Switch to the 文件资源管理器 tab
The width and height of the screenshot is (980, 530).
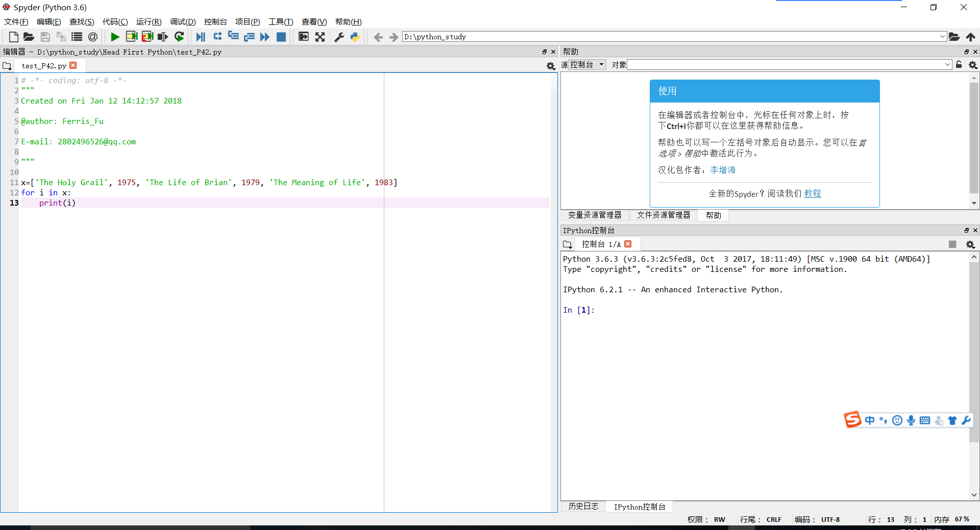point(664,215)
